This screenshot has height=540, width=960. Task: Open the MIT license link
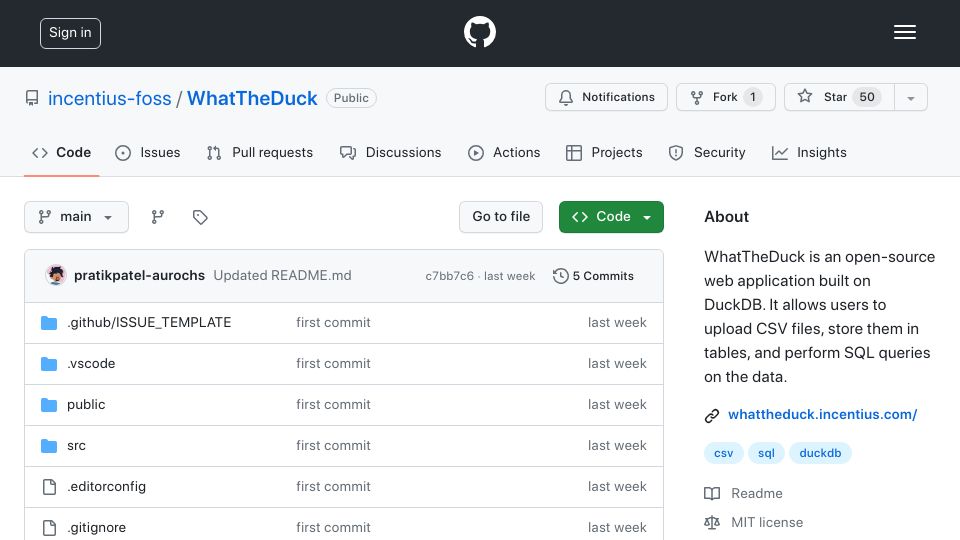pyautogui.click(x=767, y=522)
